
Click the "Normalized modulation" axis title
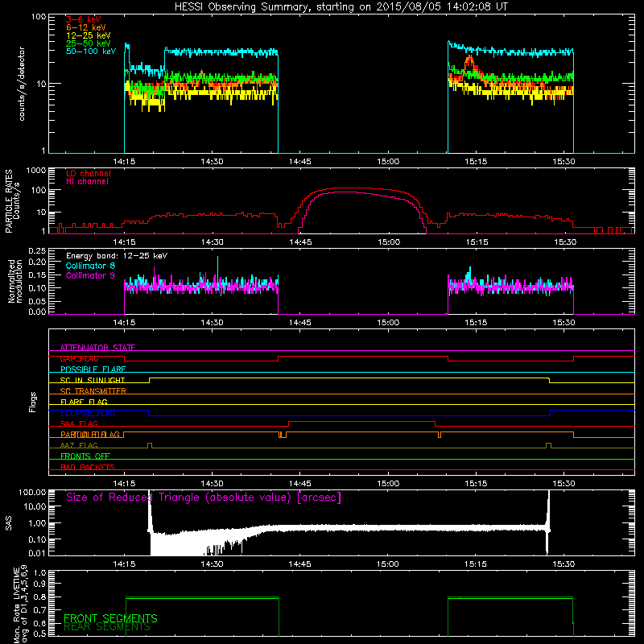(x=14, y=282)
